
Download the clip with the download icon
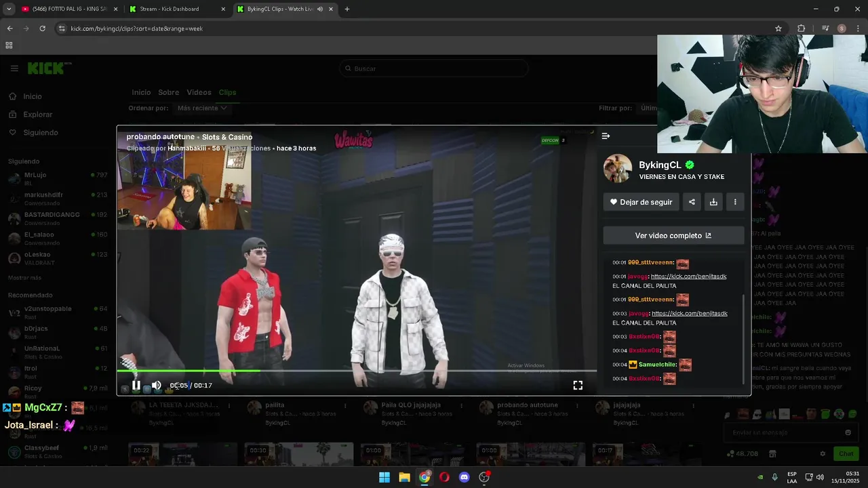713,202
